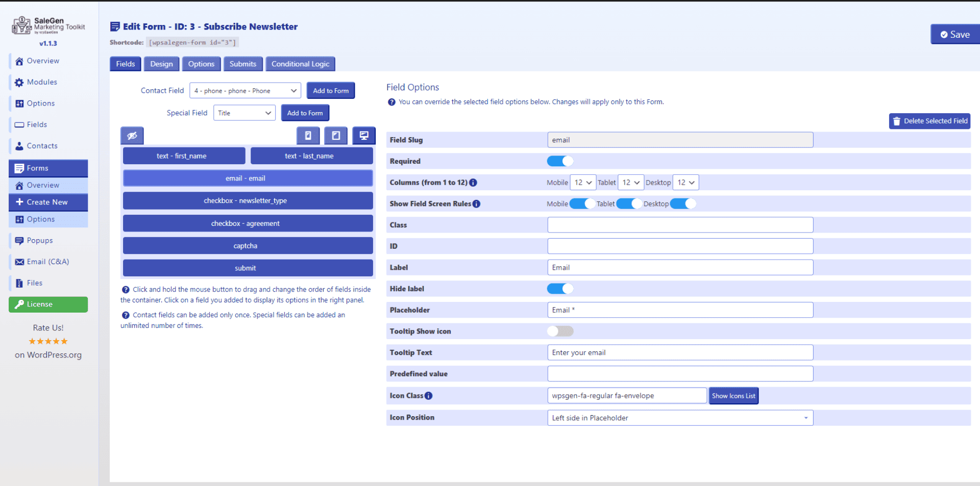The image size is (980, 486).
Task: Switch to the Conditional Logic tab
Action: [x=300, y=64]
